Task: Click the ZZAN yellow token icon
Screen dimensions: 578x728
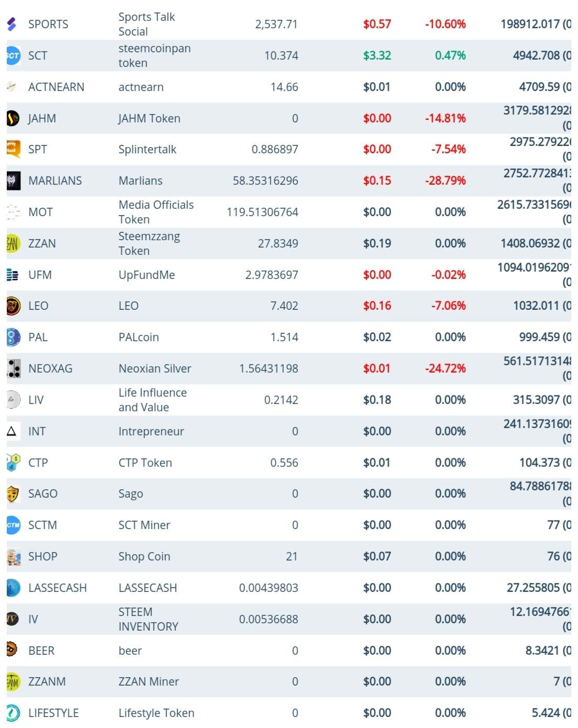Action: (x=13, y=243)
